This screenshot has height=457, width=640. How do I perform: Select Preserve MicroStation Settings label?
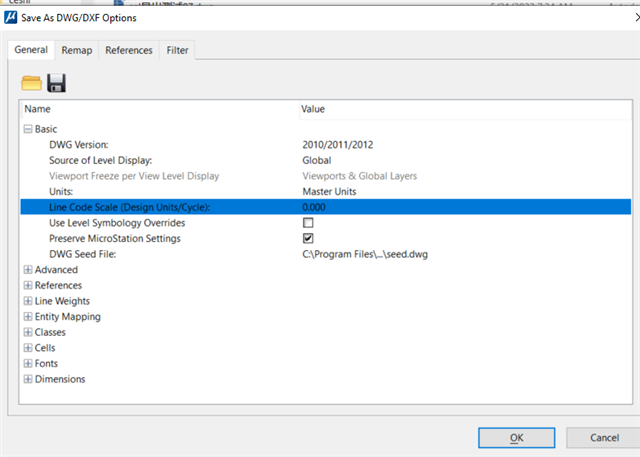coord(115,238)
